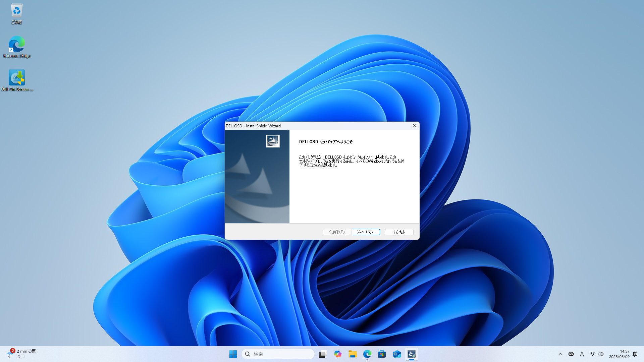Click the OneDrive cloud tray icon

(571, 354)
